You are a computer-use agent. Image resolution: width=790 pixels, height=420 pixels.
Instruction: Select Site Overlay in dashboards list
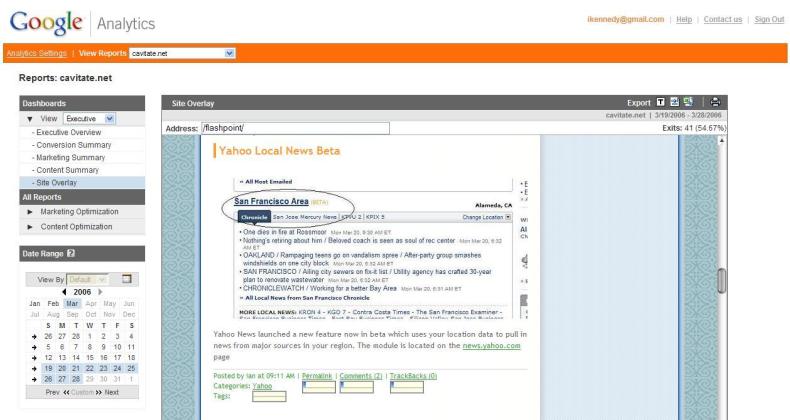[56, 183]
